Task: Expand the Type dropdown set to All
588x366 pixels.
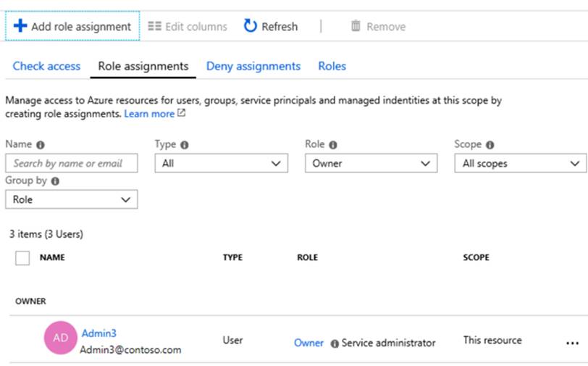Action: [x=221, y=164]
